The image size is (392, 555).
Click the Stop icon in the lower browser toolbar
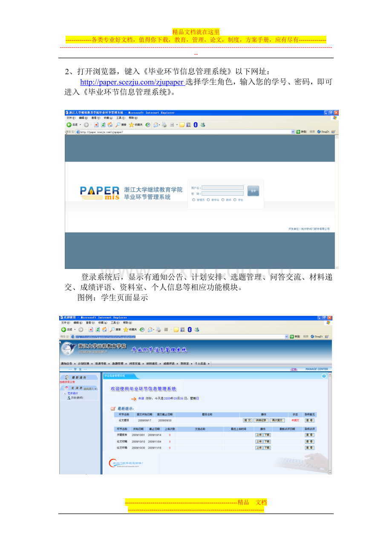pos(91,330)
